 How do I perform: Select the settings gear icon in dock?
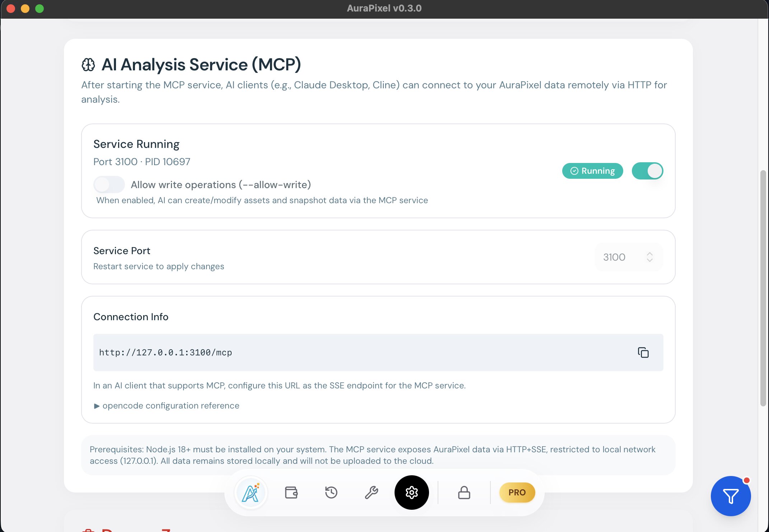tap(411, 493)
